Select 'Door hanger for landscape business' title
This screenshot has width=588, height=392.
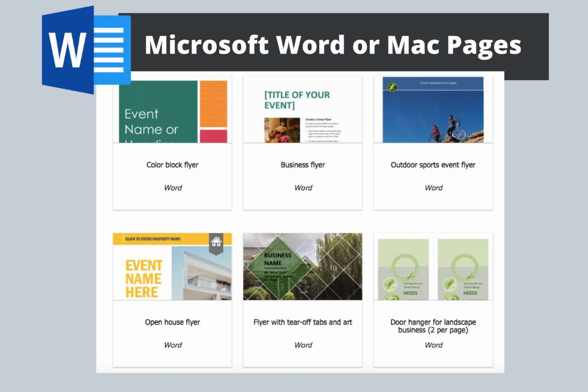(433, 326)
